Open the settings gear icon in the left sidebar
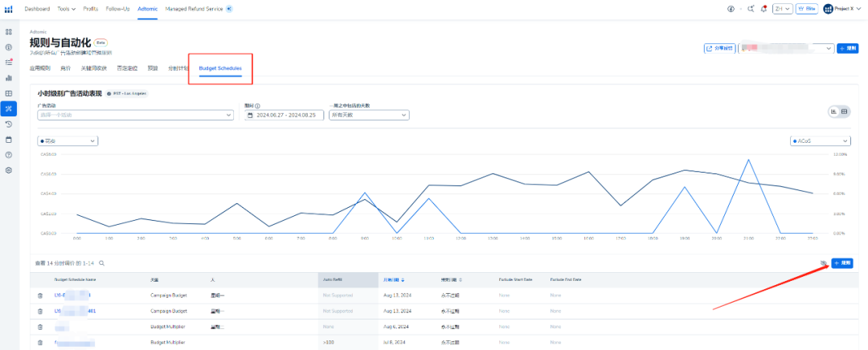This screenshot has width=868, height=350. click(9, 170)
